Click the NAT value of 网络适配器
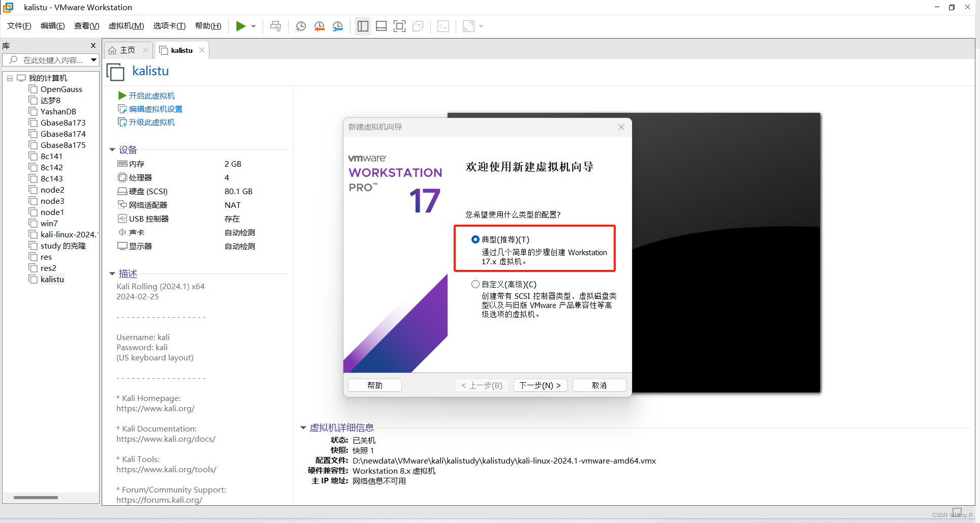The height and width of the screenshot is (523, 980). coord(233,205)
